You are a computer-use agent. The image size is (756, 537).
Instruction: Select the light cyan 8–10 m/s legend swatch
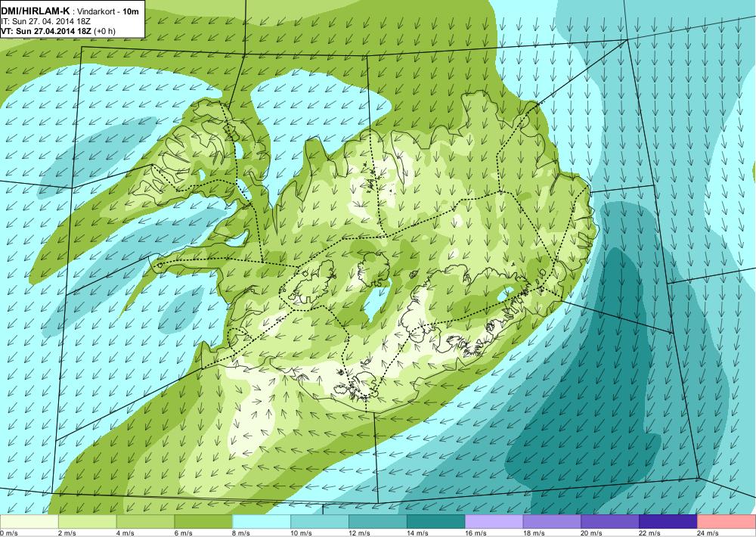point(262,522)
